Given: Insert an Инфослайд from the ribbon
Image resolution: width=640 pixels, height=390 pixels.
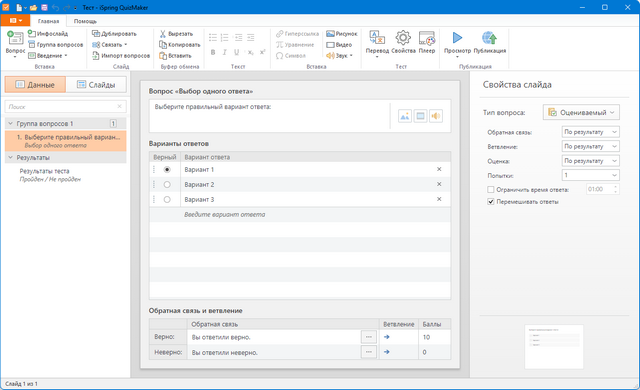Looking at the screenshot, I should [x=47, y=33].
